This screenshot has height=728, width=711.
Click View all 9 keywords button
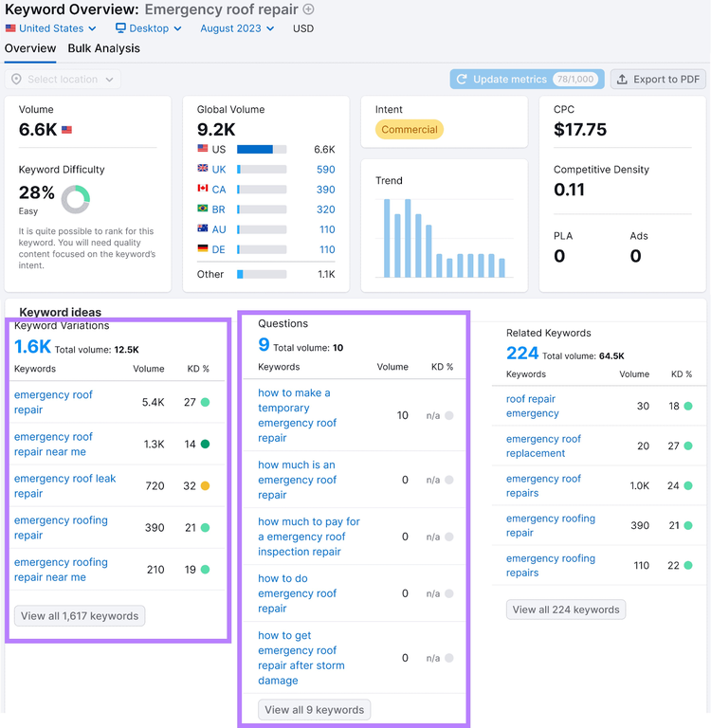click(315, 709)
